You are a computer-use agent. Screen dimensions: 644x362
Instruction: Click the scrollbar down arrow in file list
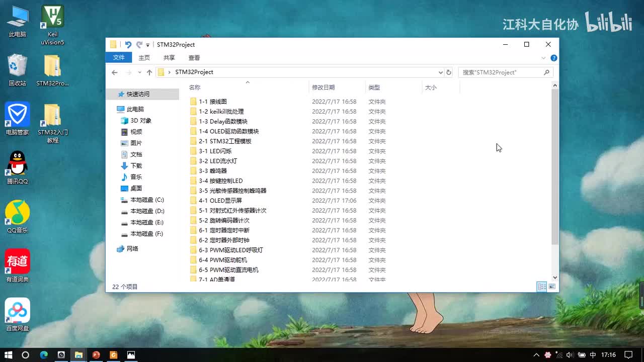pos(555,277)
